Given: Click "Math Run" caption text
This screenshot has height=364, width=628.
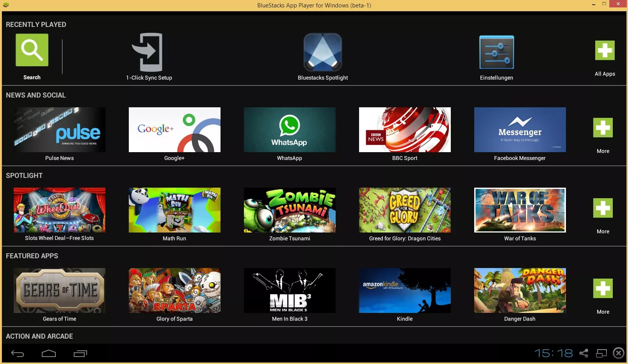Looking at the screenshot, I should tap(174, 238).
